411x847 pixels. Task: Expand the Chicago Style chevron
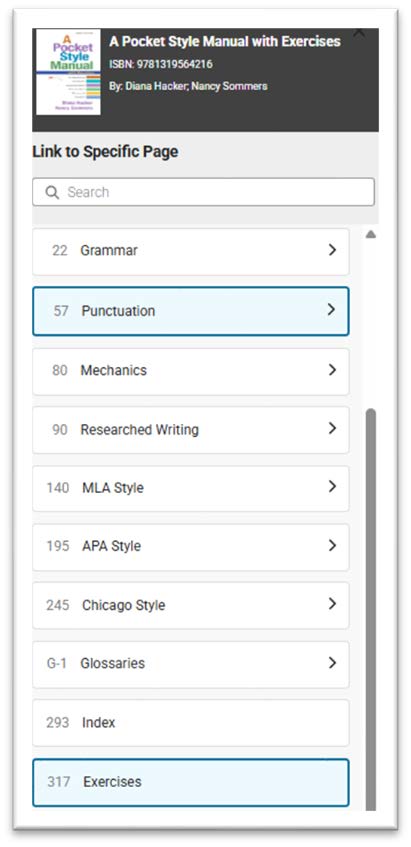333,604
